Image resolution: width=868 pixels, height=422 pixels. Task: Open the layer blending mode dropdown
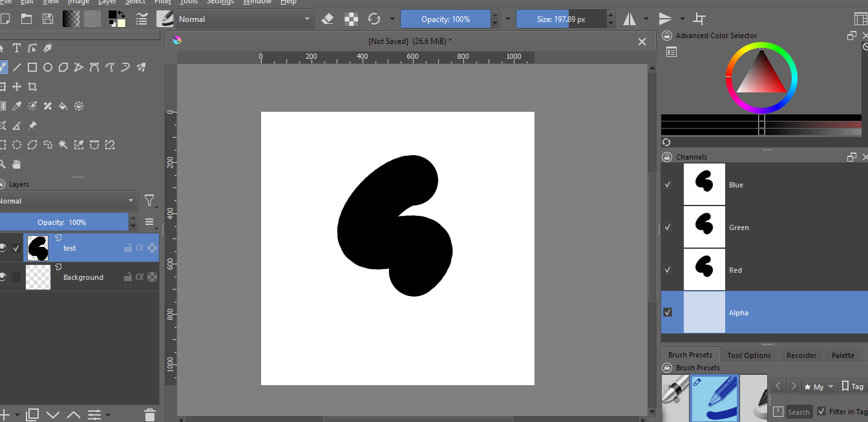68,201
